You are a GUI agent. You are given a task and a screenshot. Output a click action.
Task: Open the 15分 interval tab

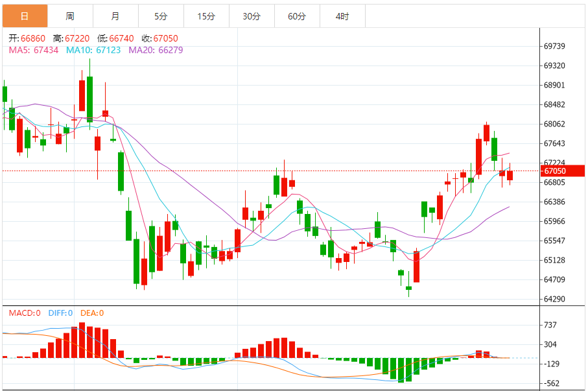pyautogui.click(x=206, y=16)
